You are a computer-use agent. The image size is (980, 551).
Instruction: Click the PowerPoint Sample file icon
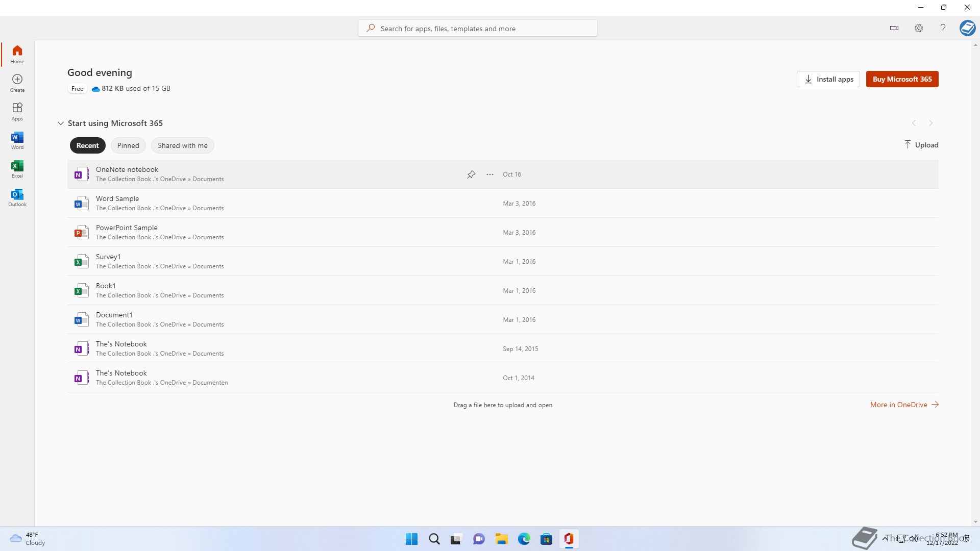81,232
